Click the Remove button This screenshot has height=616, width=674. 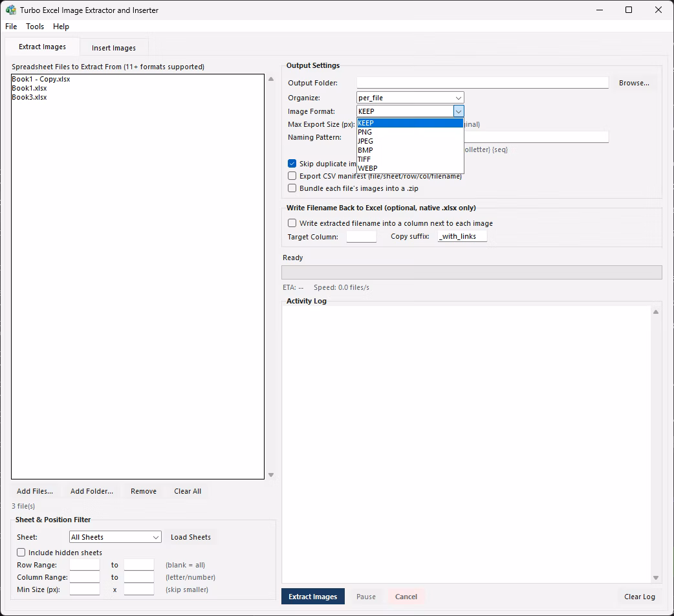144,491
